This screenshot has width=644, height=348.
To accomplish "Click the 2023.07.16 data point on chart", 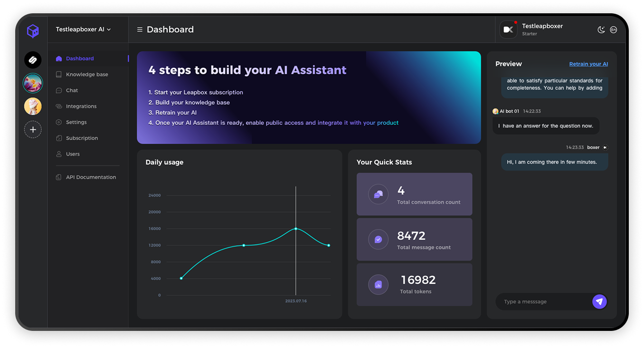I will point(296,229).
